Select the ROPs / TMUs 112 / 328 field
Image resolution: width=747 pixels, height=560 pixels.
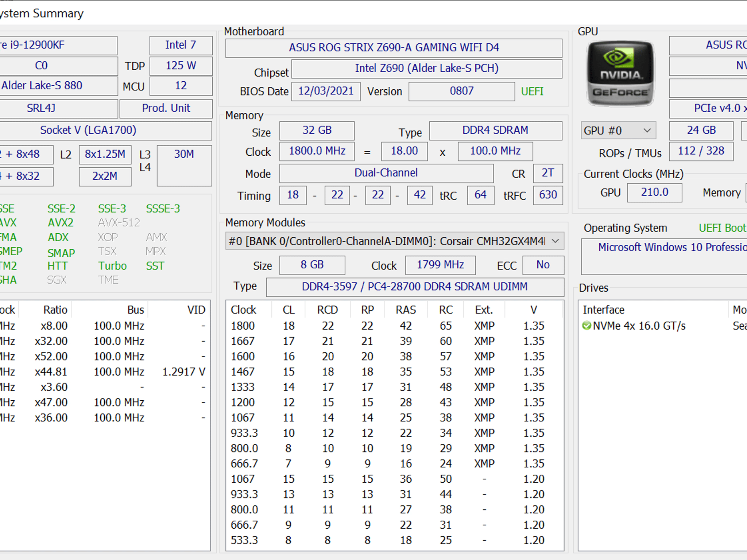701,151
